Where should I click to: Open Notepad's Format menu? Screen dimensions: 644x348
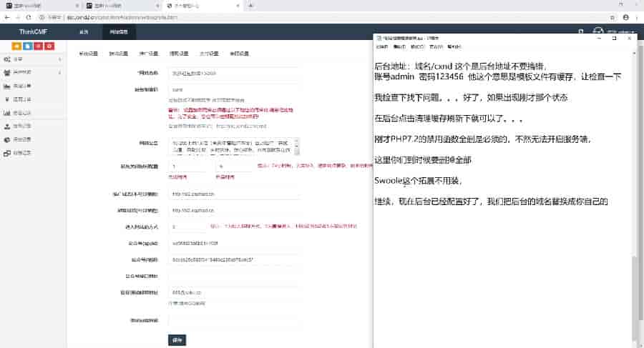tap(417, 46)
